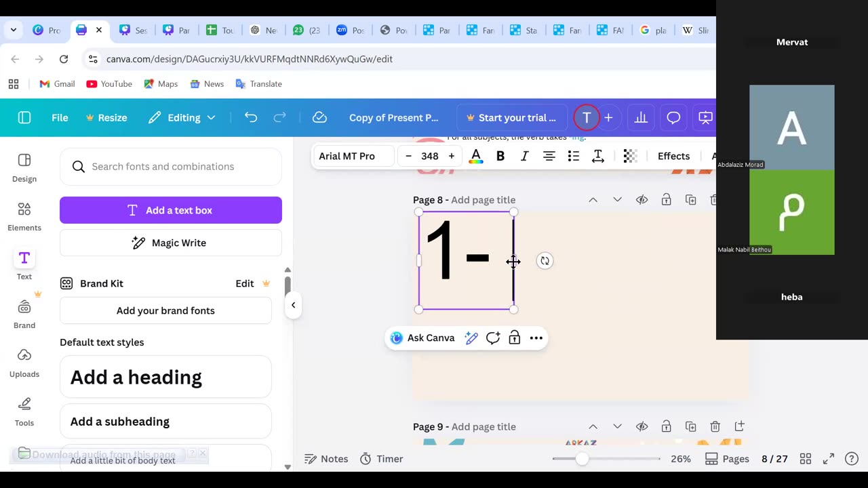The height and width of the screenshot is (488, 868).
Task: Hide Page 9 with the eye icon
Action: (x=642, y=426)
